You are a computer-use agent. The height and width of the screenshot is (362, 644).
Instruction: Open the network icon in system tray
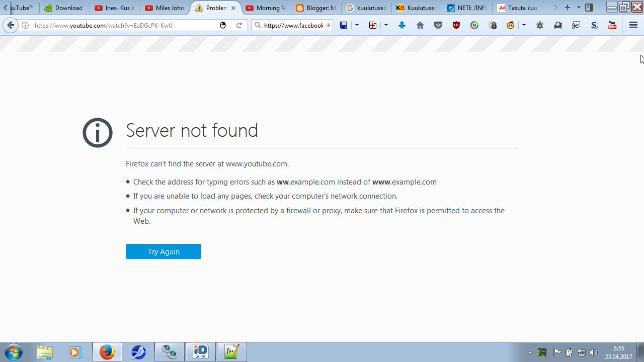pyautogui.click(x=582, y=352)
